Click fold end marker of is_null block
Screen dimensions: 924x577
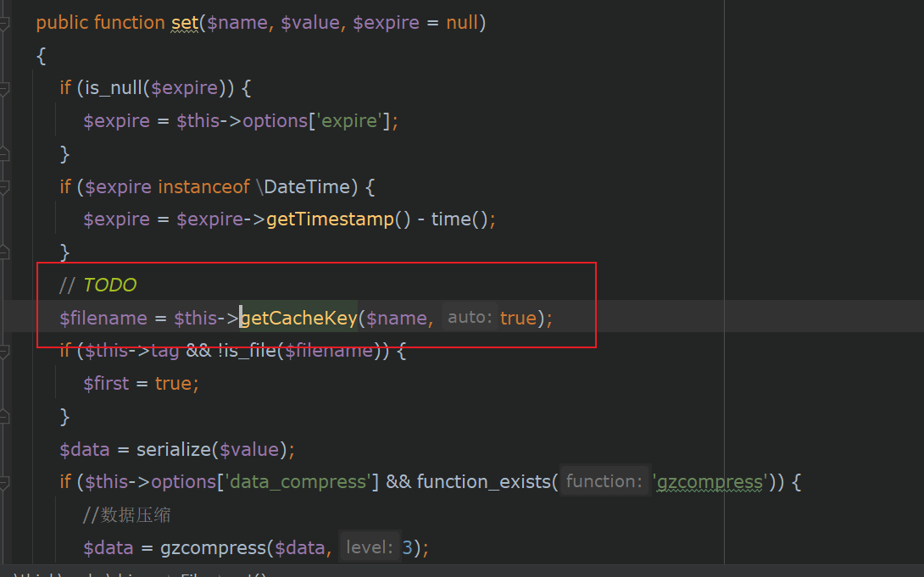point(4,153)
